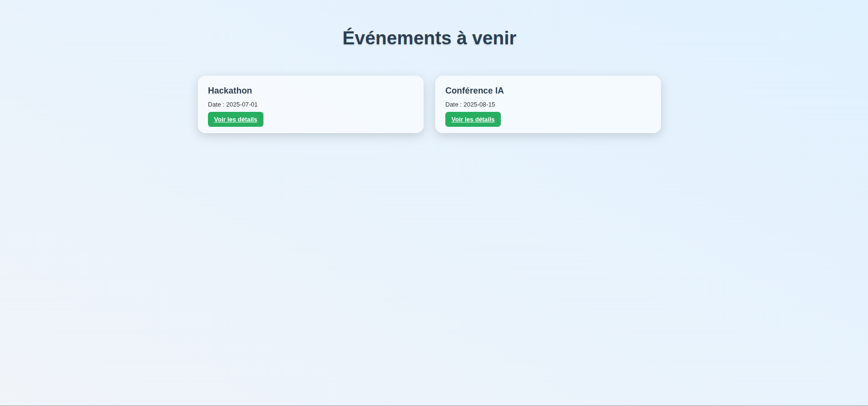Click the letters IA in the second card title
This screenshot has height=406, width=868.
[499, 91]
